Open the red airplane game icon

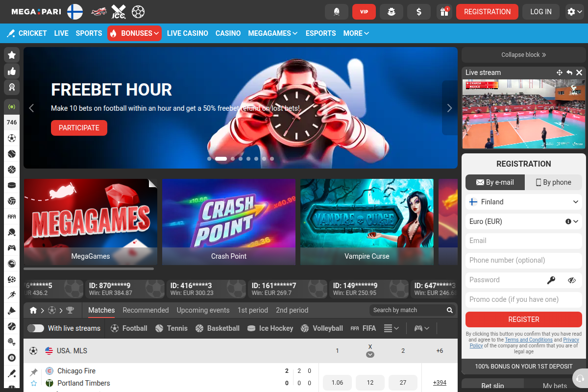click(x=99, y=11)
